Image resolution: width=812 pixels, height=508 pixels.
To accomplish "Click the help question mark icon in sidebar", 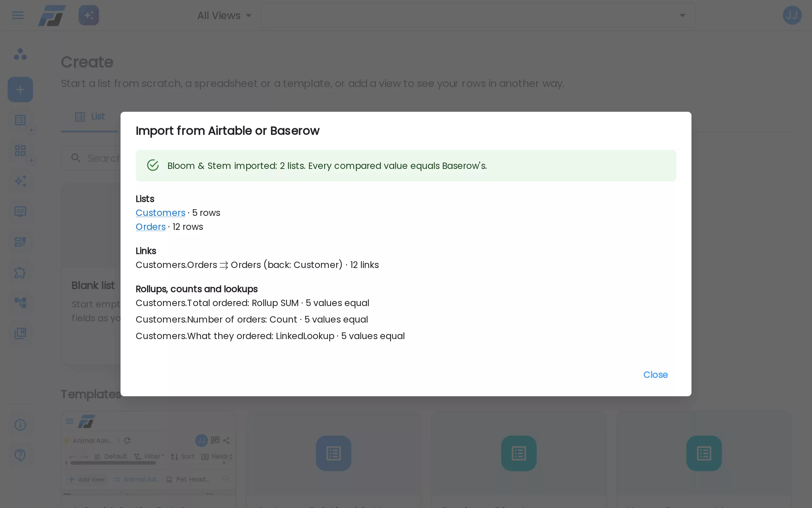I will pos(20,455).
